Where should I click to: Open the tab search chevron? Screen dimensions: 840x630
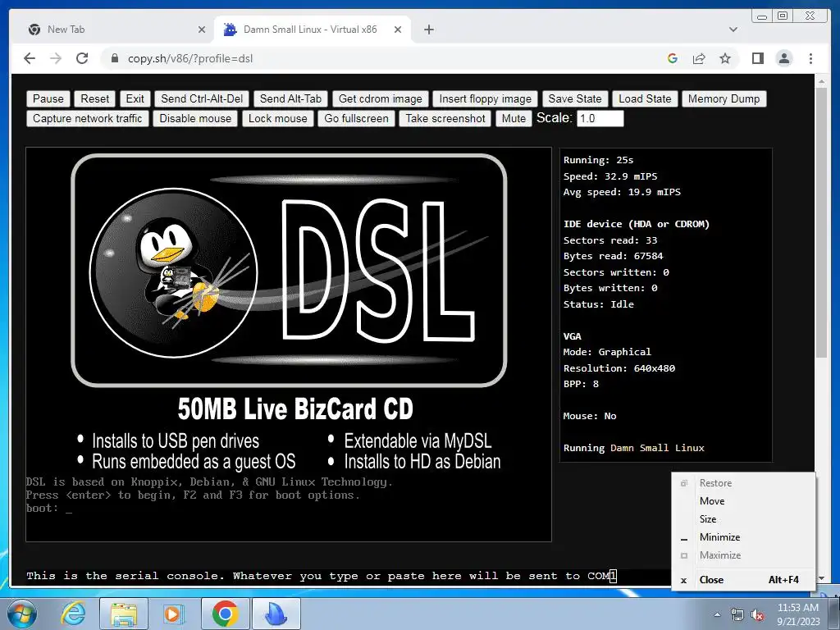pyautogui.click(x=733, y=30)
